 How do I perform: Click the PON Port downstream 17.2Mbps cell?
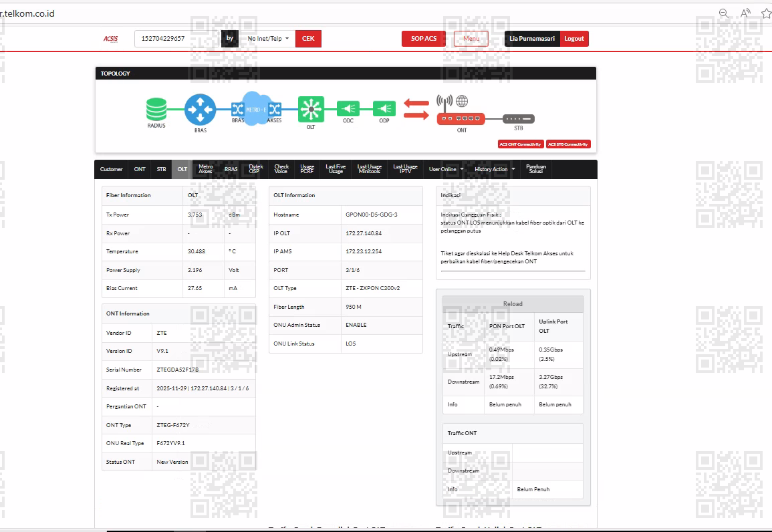[x=509, y=382]
